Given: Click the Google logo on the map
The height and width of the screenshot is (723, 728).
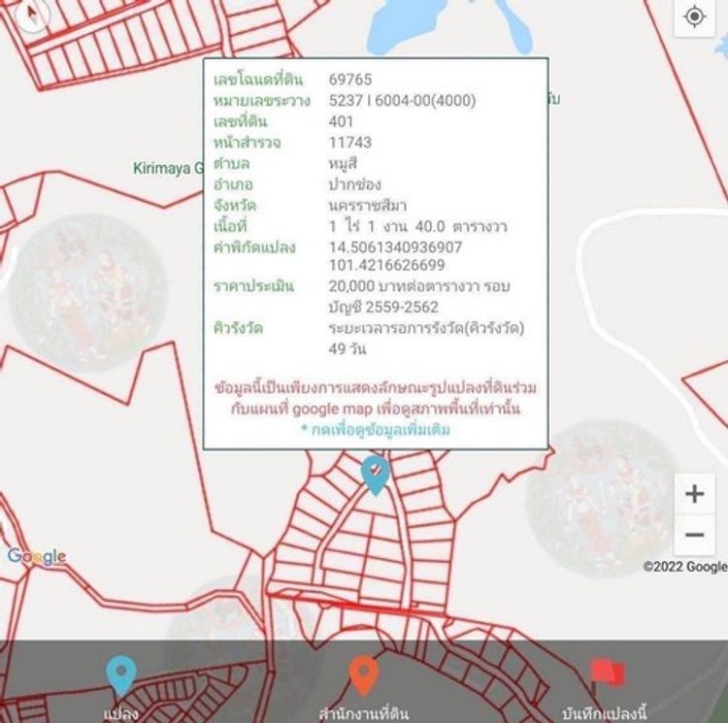Looking at the screenshot, I should pos(36,556).
